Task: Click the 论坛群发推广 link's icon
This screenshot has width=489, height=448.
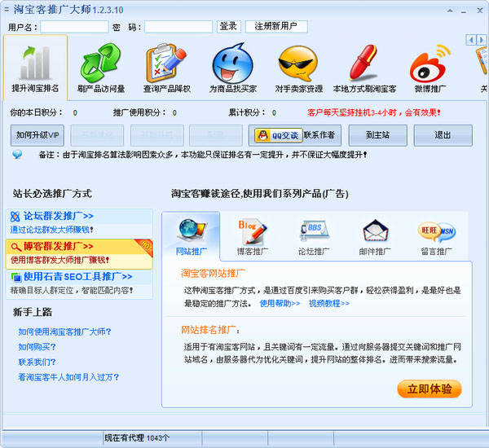Action: click(15, 217)
